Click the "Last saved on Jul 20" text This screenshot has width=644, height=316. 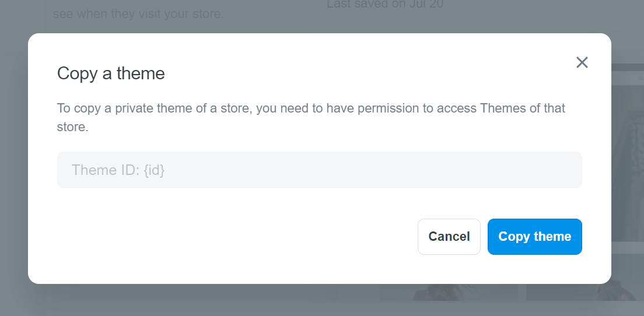[x=385, y=5]
